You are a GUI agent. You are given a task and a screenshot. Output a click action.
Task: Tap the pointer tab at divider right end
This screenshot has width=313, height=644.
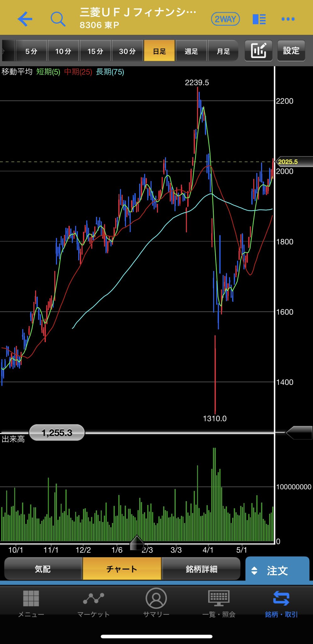coord(299,433)
